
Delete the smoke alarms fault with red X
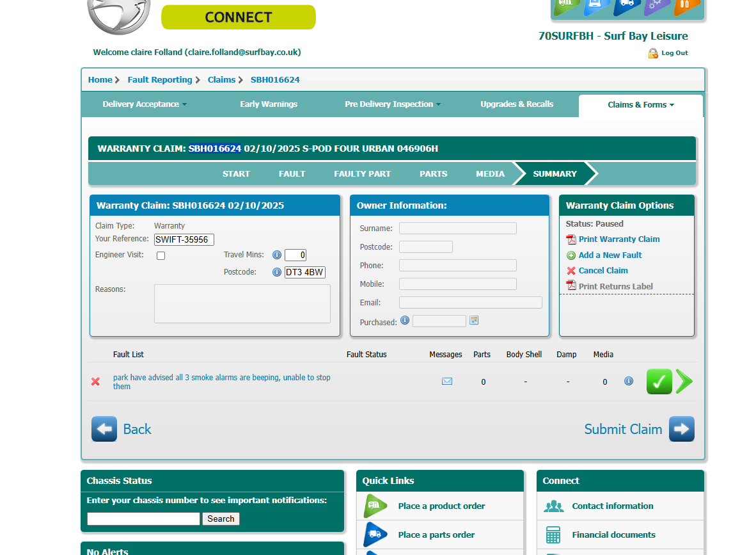pyautogui.click(x=95, y=382)
